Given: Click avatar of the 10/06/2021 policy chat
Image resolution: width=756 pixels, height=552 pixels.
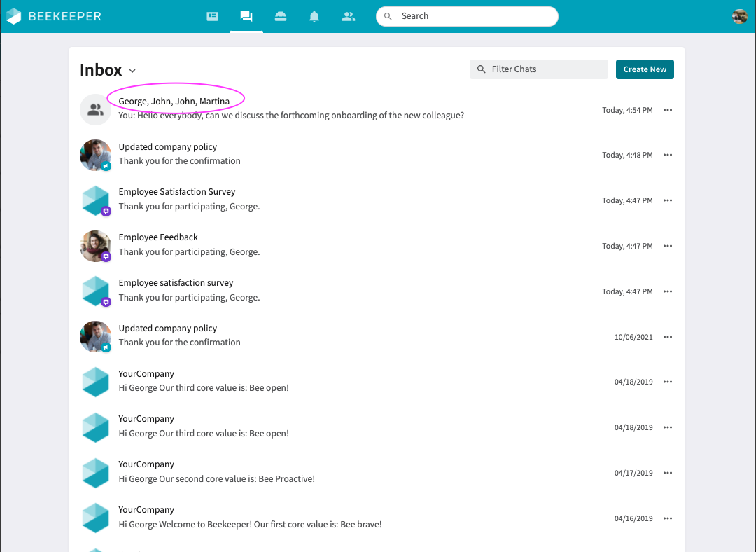Looking at the screenshot, I should [x=95, y=336].
